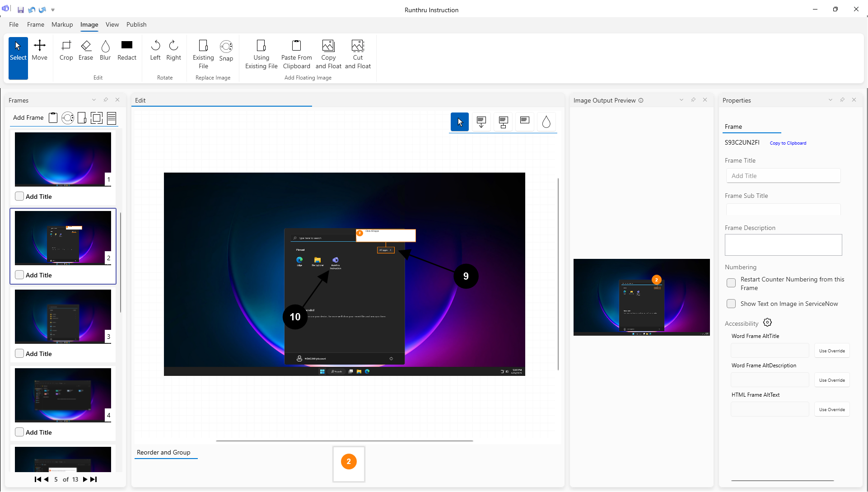Click Snap to replace image
The height and width of the screenshot is (492, 868).
(x=226, y=50)
